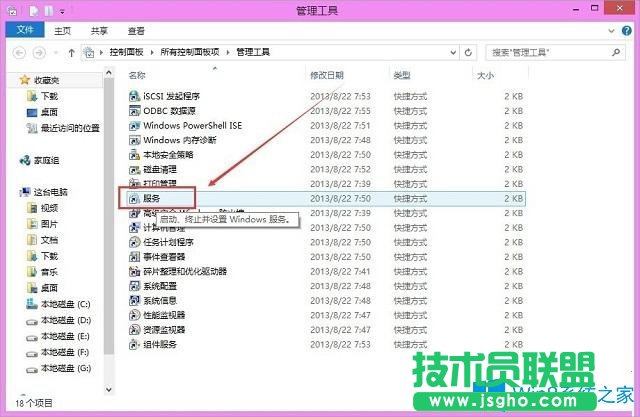Screen dimensions: 640x417
Task: Select the 系统信息 icon
Action: click(x=134, y=301)
